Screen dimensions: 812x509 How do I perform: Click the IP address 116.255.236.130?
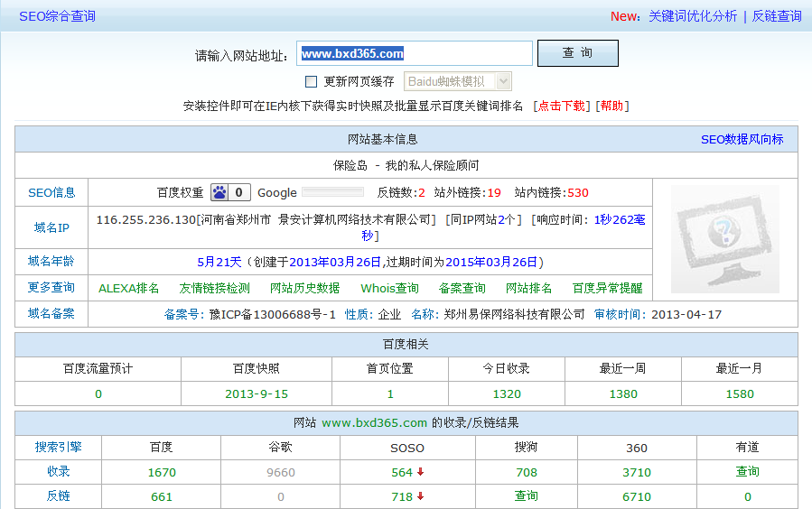[x=146, y=220]
